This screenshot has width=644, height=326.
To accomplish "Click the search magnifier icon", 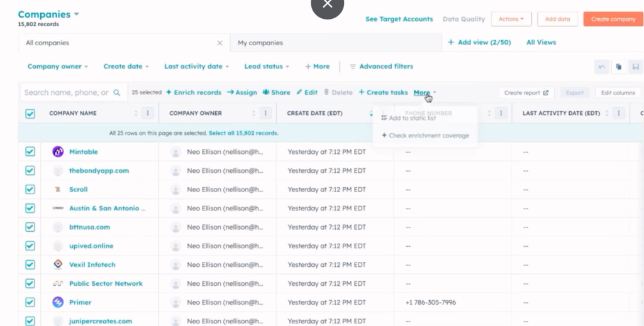I will pyautogui.click(x=117, y=92).
